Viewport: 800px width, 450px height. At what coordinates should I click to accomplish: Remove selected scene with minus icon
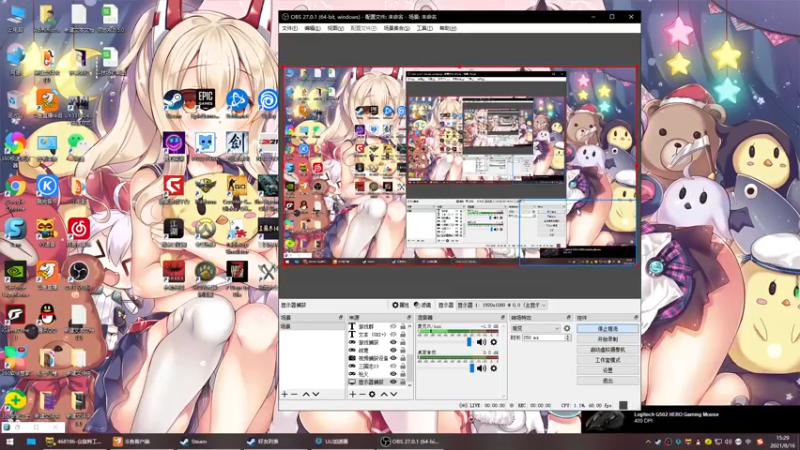(294, 394)
